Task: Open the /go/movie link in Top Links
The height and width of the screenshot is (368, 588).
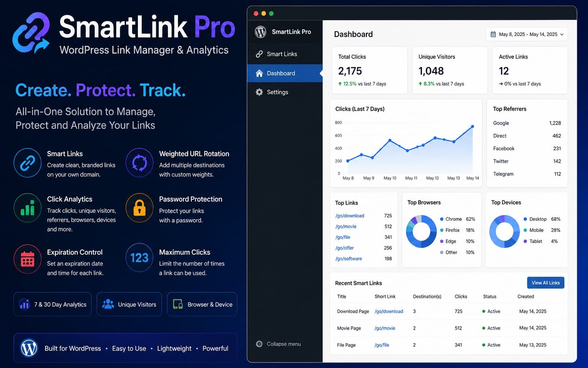Action: pyautogui.click(x=346, y=227)
